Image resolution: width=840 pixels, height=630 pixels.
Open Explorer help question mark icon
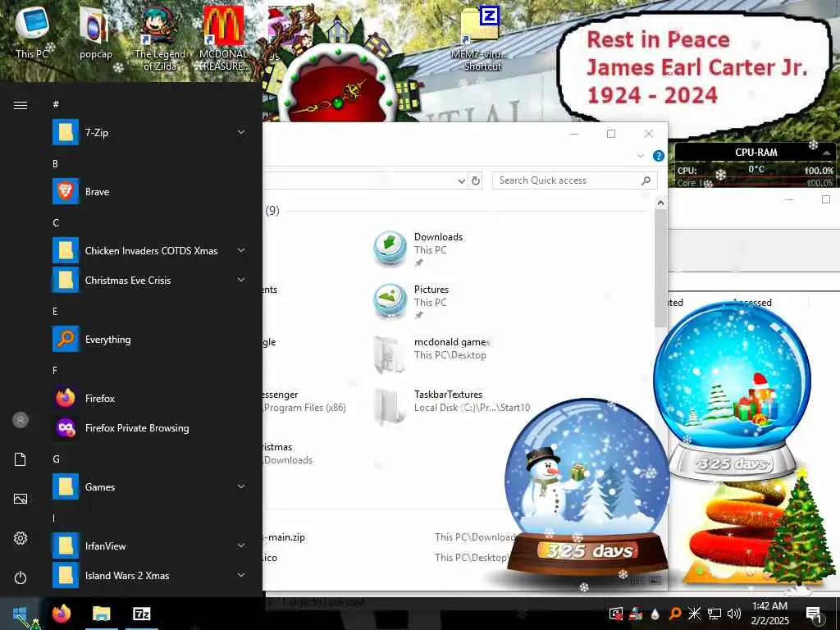tap(659, 156)
